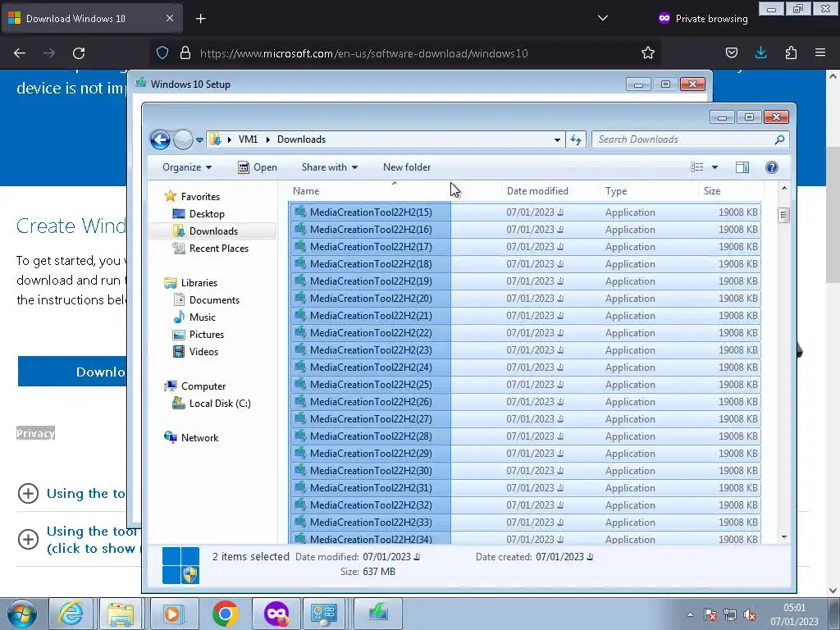
Task: Open Pocket save icon in Firefox
Action: pos(731,53)
